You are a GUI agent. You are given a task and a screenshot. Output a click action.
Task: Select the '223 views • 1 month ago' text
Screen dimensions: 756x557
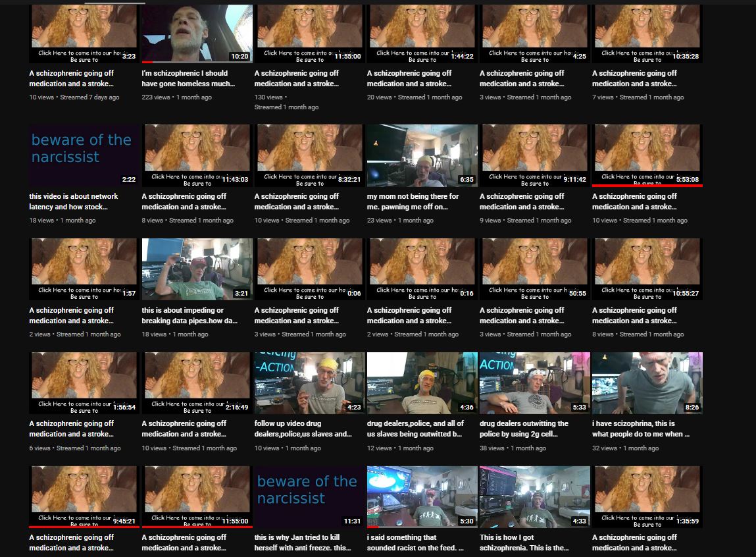(176, 97)
